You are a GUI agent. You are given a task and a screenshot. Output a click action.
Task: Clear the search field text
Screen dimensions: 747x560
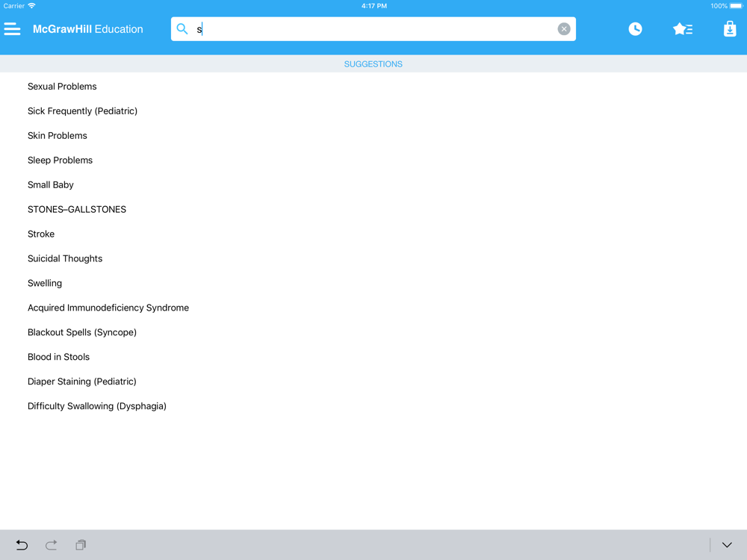pyautogui.click(x=563, y=29)
